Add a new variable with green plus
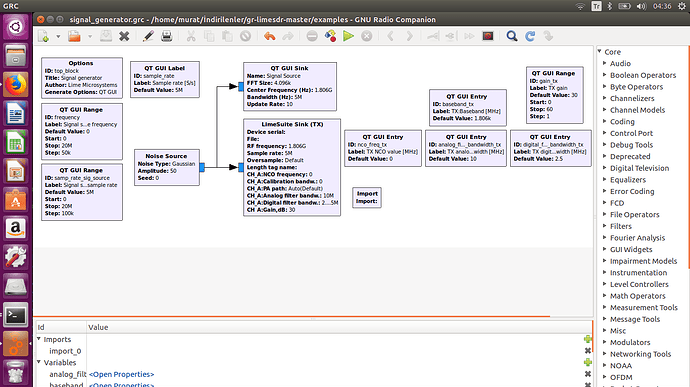This screenshot has height=387, width=690. [x=587, y=362]
